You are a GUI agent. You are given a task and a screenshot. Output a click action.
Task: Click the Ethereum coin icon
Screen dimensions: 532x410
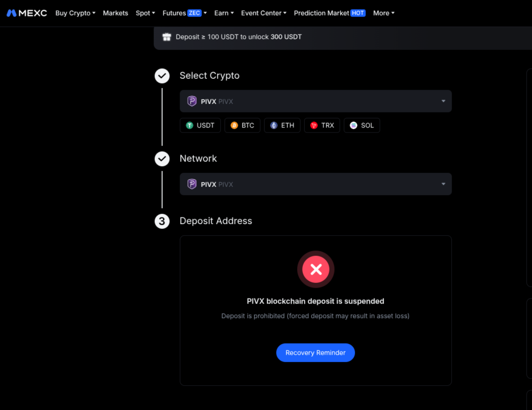tap(274, 125)
